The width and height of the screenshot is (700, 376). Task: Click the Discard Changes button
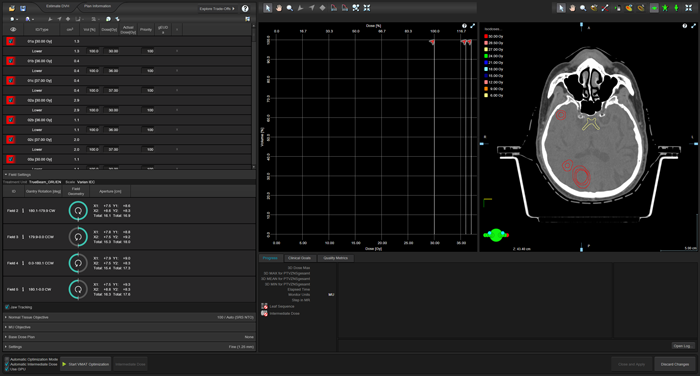(675, 364)
